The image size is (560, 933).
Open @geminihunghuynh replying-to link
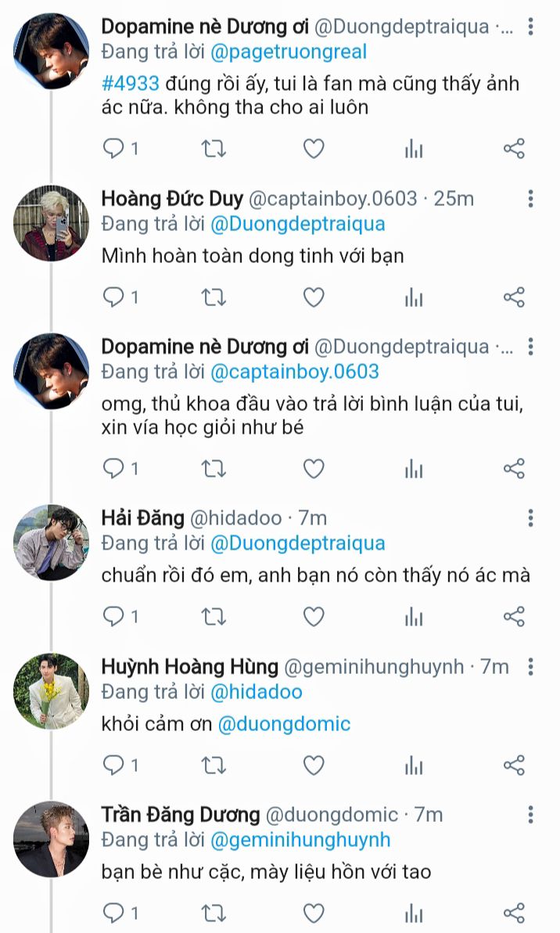pos(301,840)
